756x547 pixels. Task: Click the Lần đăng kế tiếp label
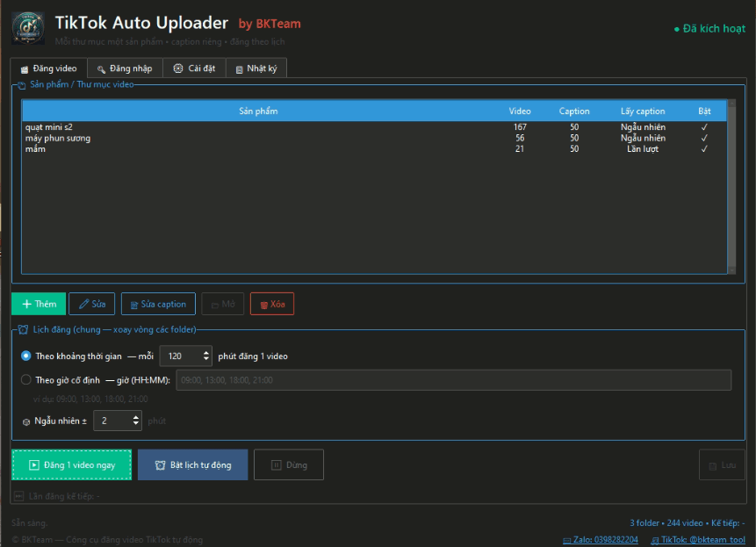point(57,496)
